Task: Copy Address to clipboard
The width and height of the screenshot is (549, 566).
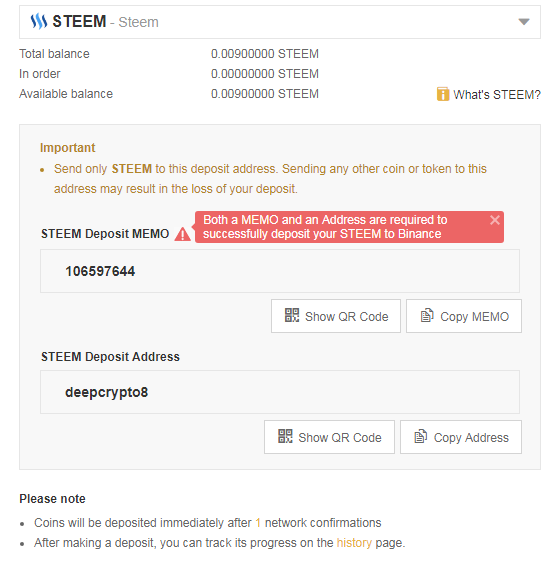Action: pos(461,437)
